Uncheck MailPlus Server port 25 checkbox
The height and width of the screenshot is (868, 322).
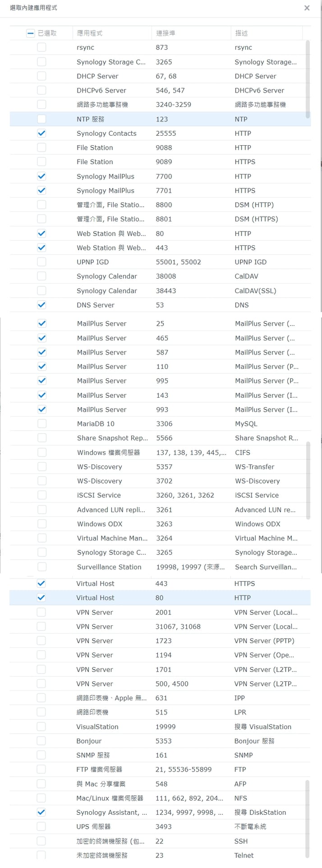42,323
